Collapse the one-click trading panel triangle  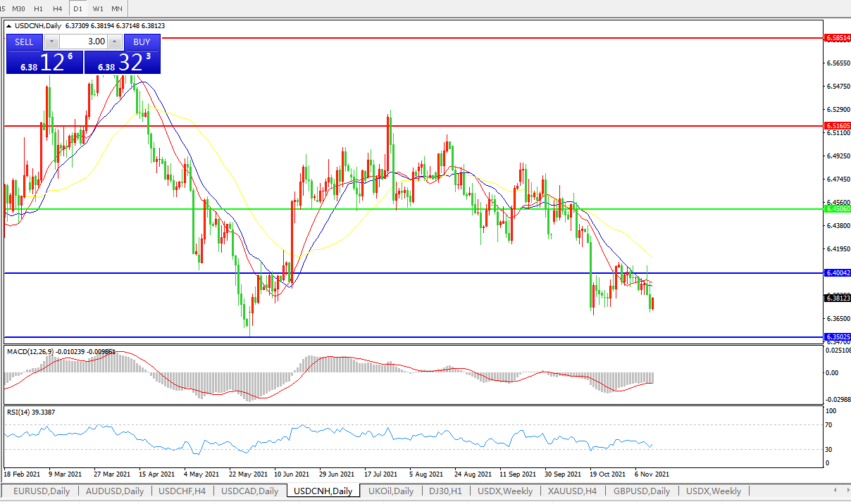[x=8, y=26]
